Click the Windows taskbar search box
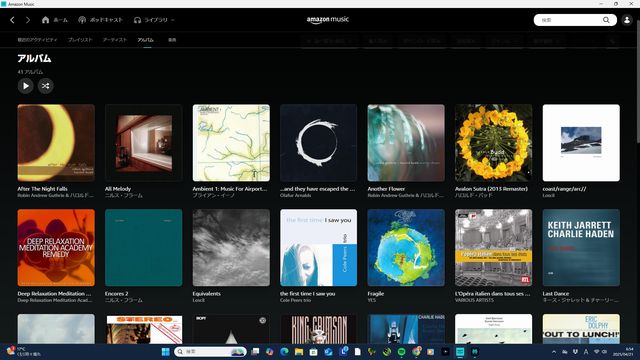The image size is (640, 360). (211, 352)
